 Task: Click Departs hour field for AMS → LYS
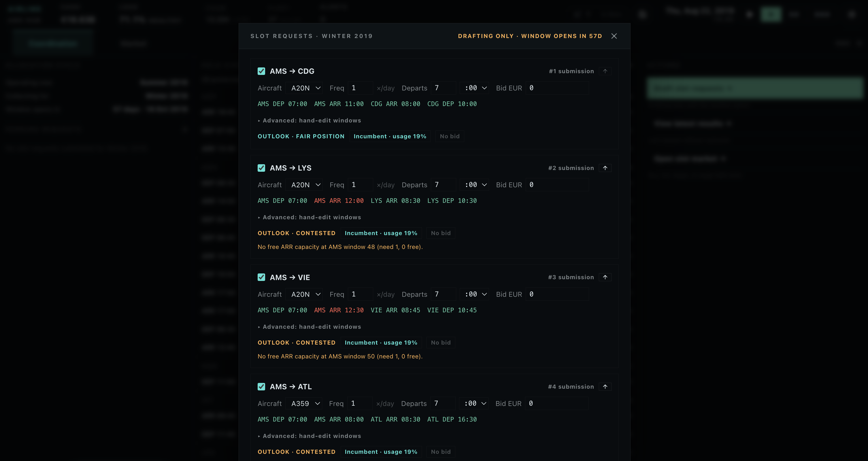tap(444, 185)
